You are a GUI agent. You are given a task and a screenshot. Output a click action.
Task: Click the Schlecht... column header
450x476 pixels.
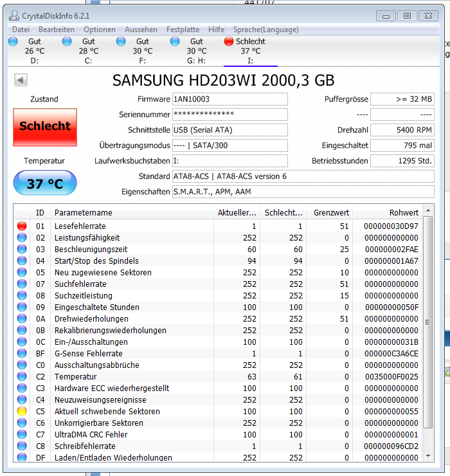[283, 212]
